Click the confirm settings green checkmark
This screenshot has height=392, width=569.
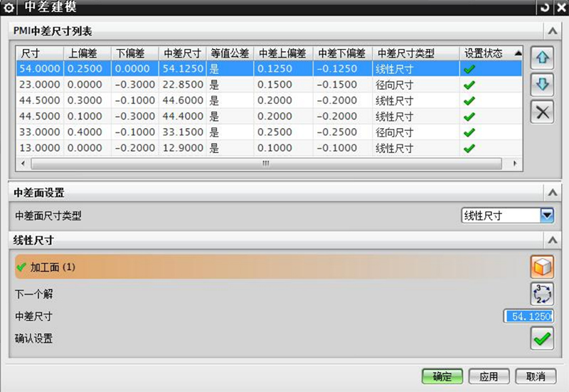[542, 339]
